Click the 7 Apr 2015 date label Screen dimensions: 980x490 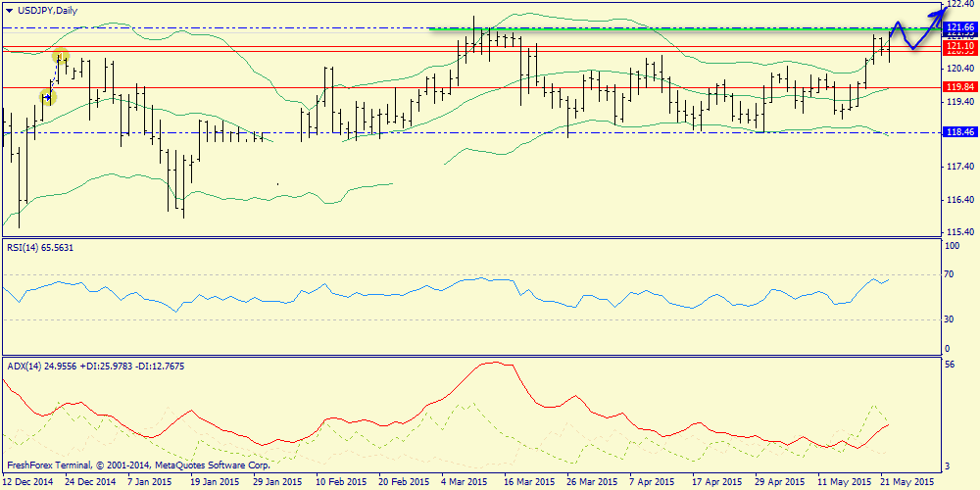pyautogui.click(x=652, y=482)
